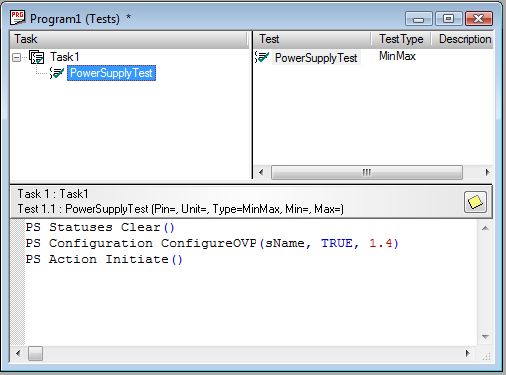Select the PowerSupplyTest row in the test list

316,58
